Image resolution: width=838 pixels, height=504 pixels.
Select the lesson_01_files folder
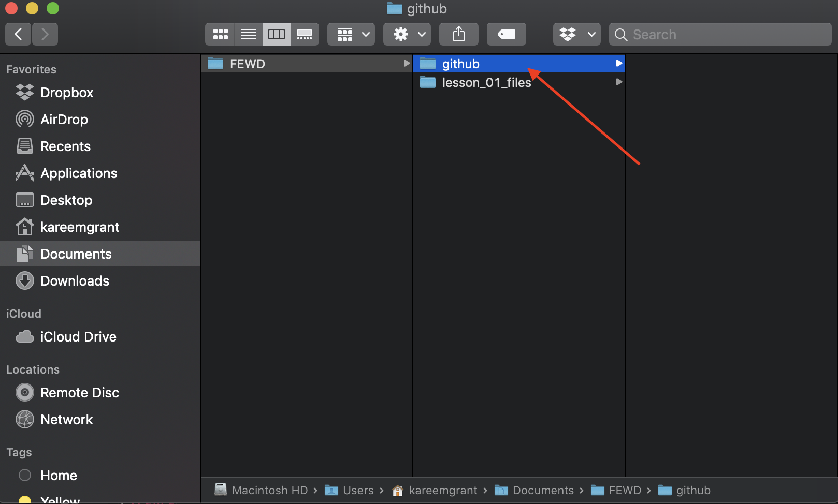tap(519, 82)
